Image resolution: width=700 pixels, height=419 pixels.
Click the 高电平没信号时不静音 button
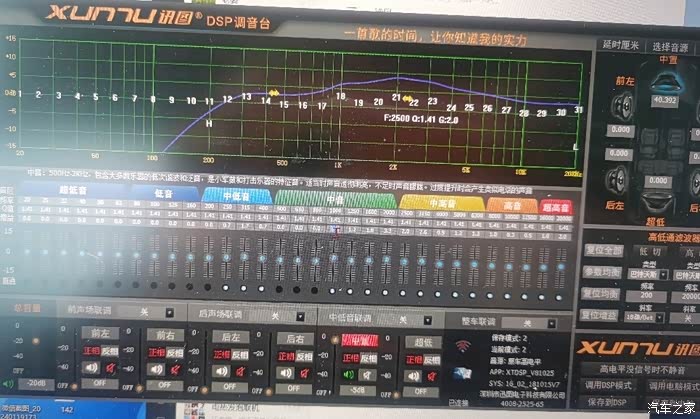642,369
